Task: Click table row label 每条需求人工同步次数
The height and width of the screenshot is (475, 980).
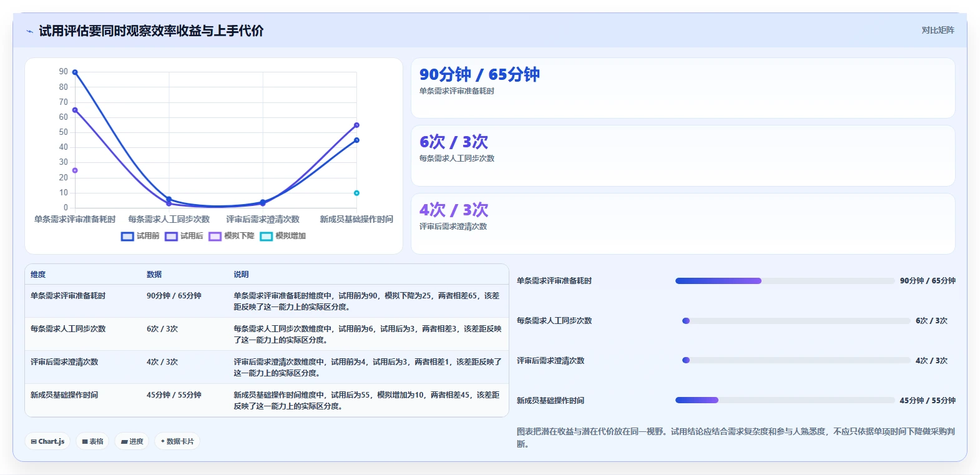Action: [68, 329]
